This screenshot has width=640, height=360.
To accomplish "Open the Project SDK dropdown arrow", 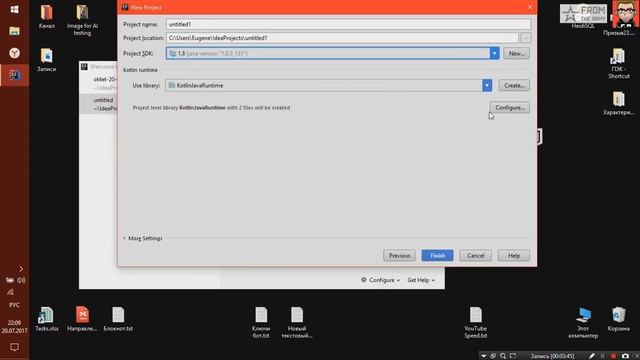I will point(494,53).
